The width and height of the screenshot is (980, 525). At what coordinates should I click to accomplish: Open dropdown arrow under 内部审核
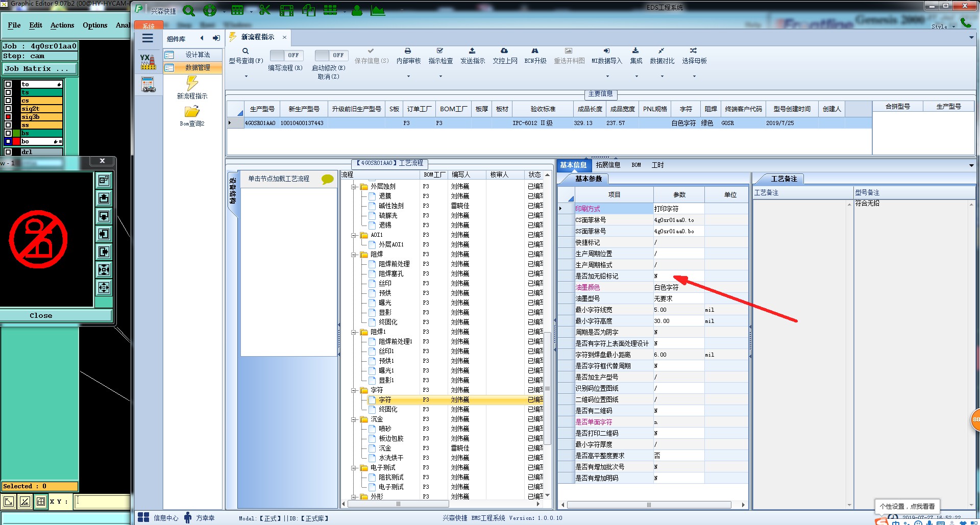click(x=408, y=77)
